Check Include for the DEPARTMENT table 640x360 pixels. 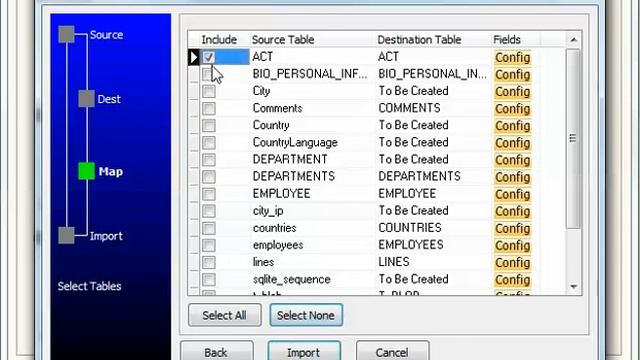(209, 160)
